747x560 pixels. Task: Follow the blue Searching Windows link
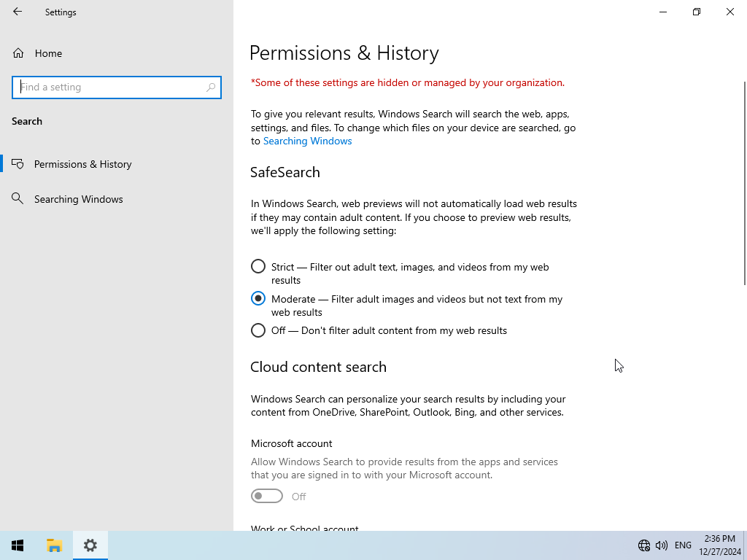[x=307, y=141]
